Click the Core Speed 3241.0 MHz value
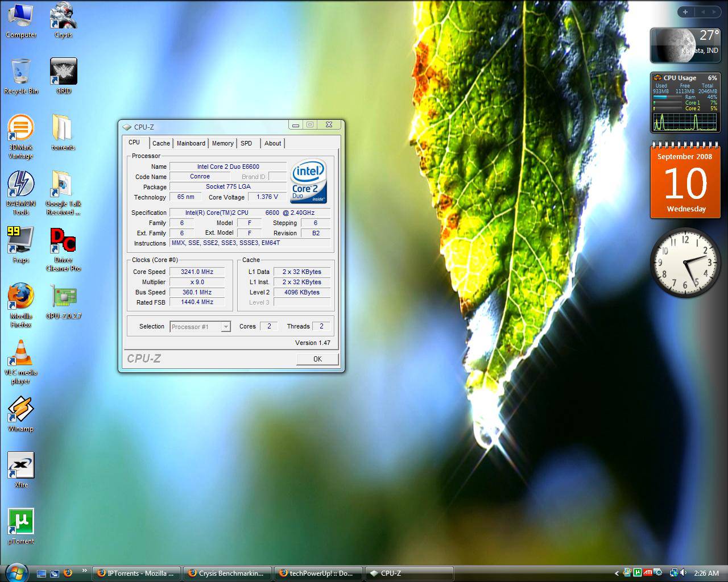The width and height of the screenshot is (728, 582). [x=197, y=272]
